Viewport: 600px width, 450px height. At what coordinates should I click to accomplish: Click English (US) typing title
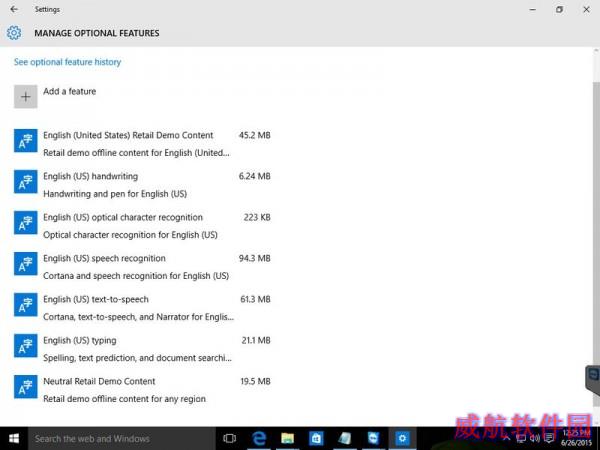[x=80, y=340]
